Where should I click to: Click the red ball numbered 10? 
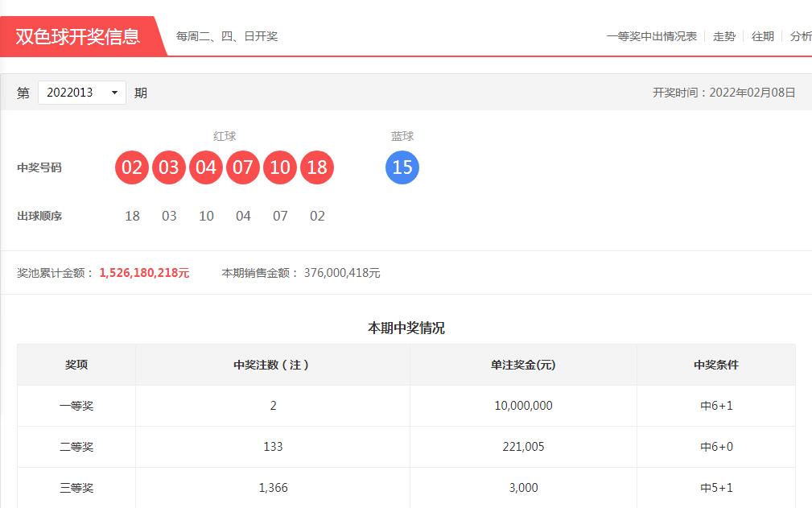[280, 167]
